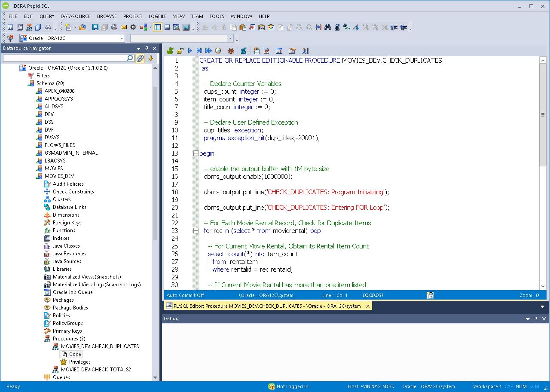The width and height of the screenshot is (550, 392).
Task: Open the Oracle - ORA12C datasource dropdown
Action: (121, 38)
